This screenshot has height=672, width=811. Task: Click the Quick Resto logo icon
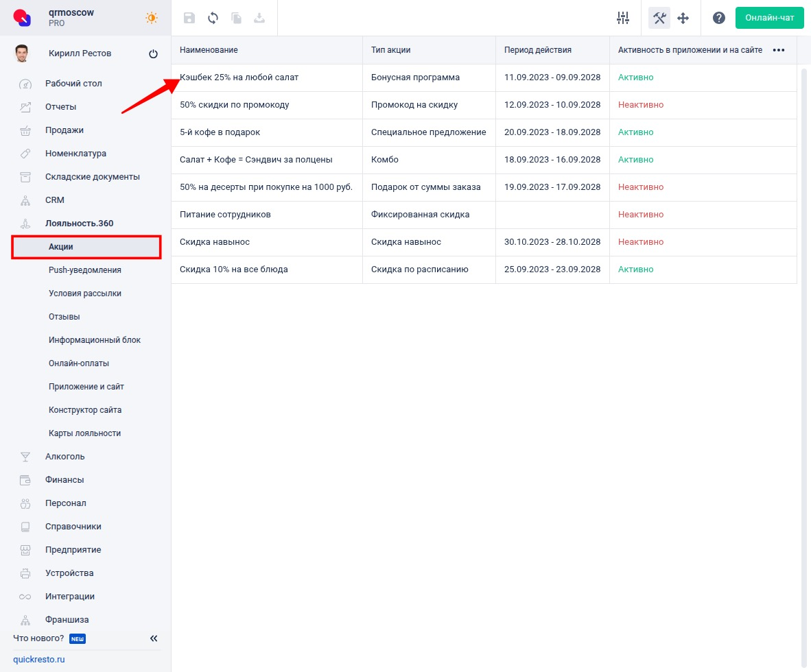pyautogui.click(x=22, y=18)
